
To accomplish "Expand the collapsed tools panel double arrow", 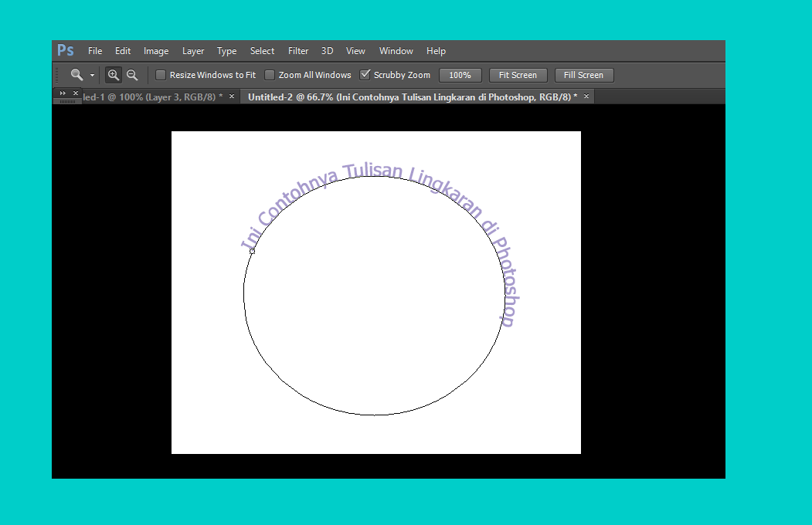I will click(x=63, y=93).
